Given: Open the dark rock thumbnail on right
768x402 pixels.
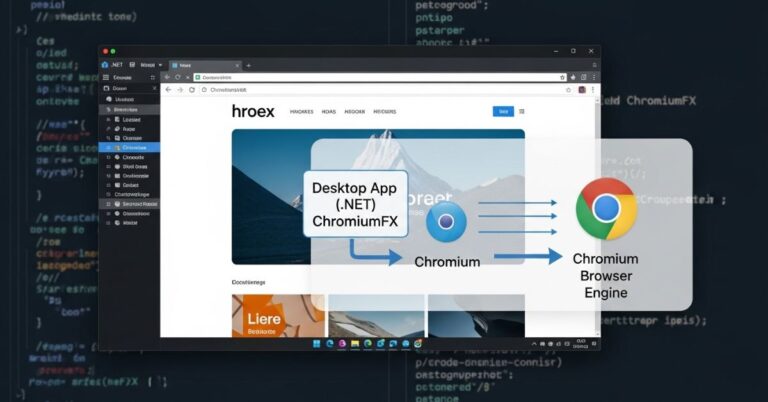Looking at the screenshot, I should click(x=476, y=316).
